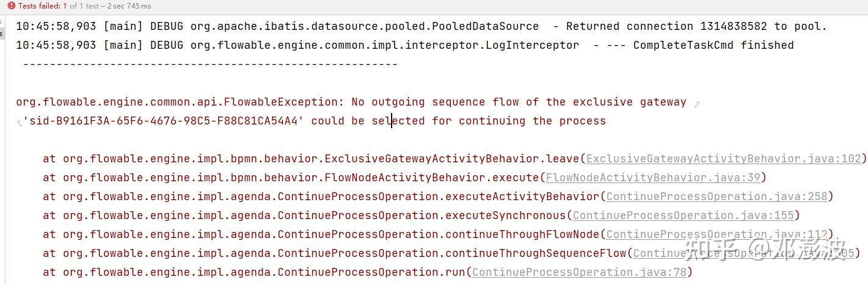Screen dimensions: 868x285
Task: Open ExclusiveGatewayActivityBehavior.java:102 link
Action: click(x=723, y=159)
